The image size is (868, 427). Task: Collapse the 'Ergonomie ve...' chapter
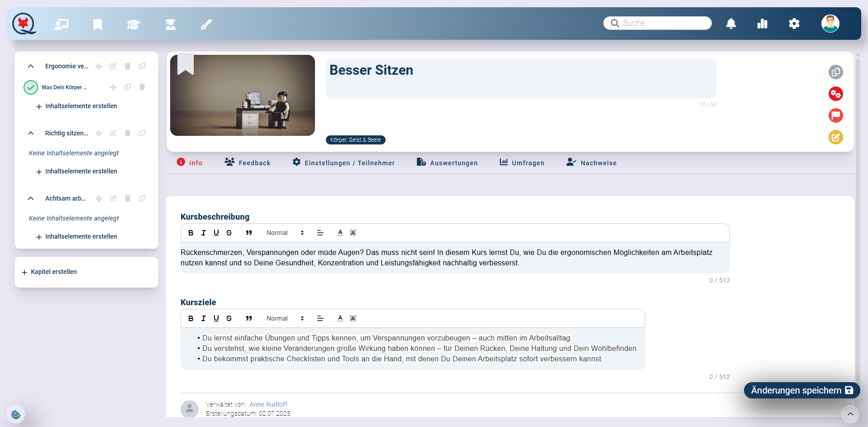click(31, 66)
